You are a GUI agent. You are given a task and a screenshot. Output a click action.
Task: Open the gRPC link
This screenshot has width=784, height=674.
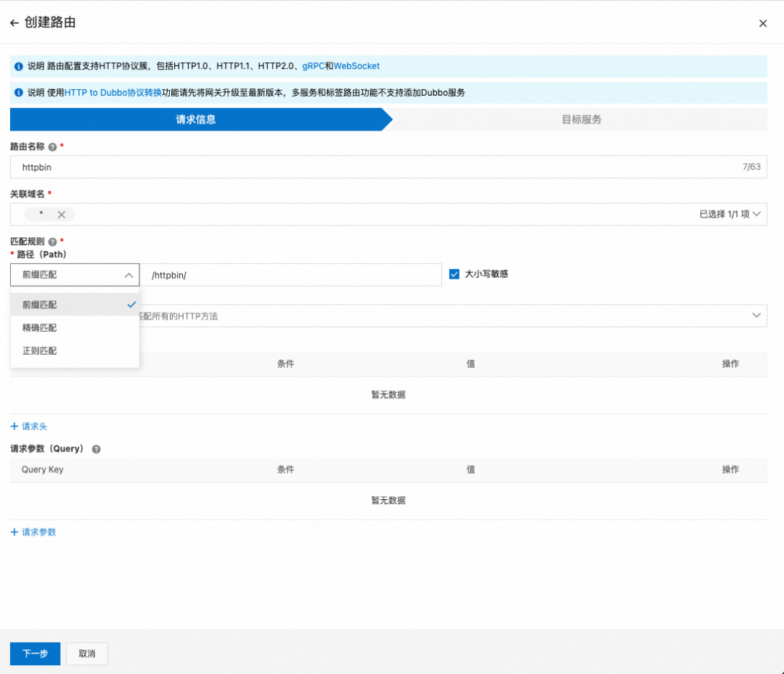314,66
